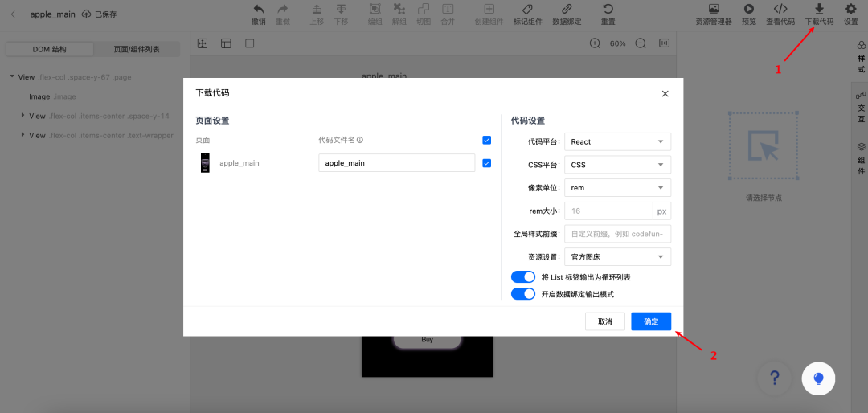This screenshot has width=868, height=413.
Task: Click the empty square frame canvas icon
Action: click(250, 43)
